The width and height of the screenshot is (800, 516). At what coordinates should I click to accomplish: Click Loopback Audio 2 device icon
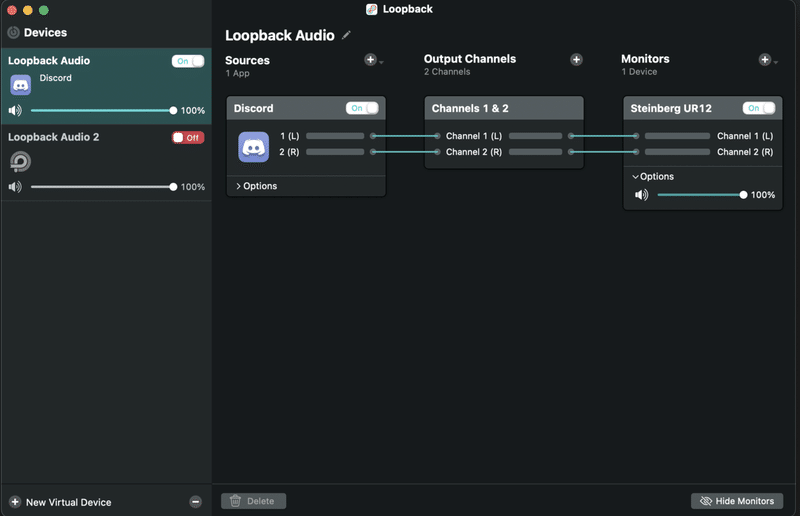(20, 162)
